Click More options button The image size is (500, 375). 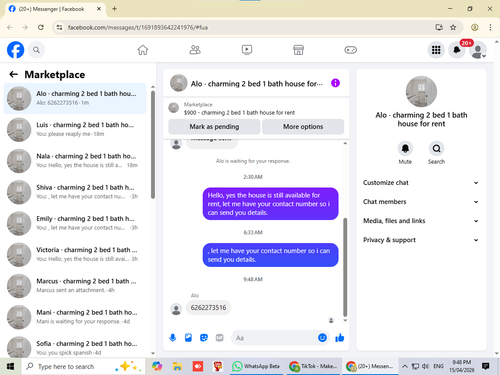tap(303, 127)
